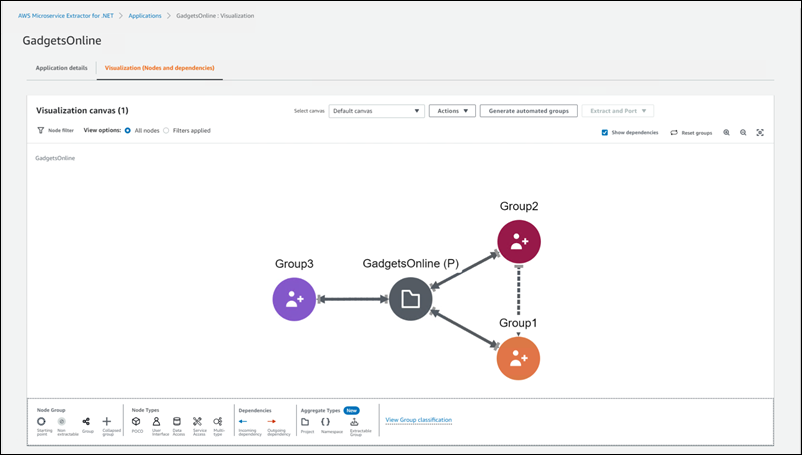Open the View Group classification link
The height and width of the screenshot is (455, 802).
[x=418, y=420]
